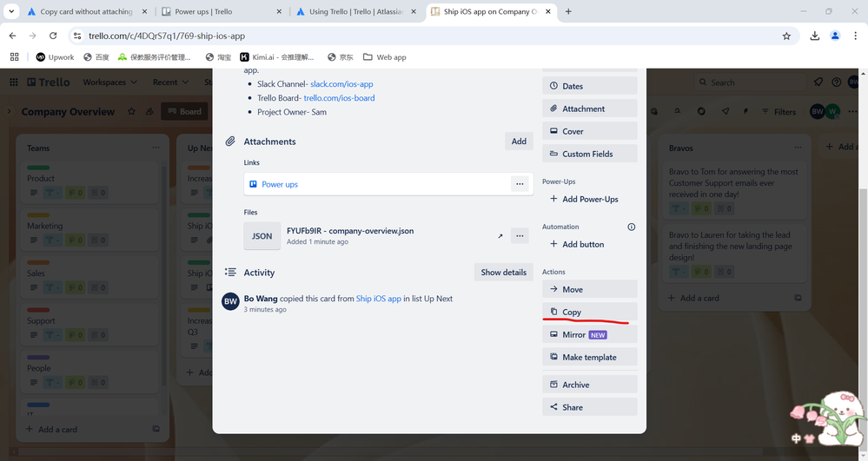The width and height of the screenshot is (868, 461).
Task: Open company-overview.json in new tab arrow icon
Action: [500, 236]
